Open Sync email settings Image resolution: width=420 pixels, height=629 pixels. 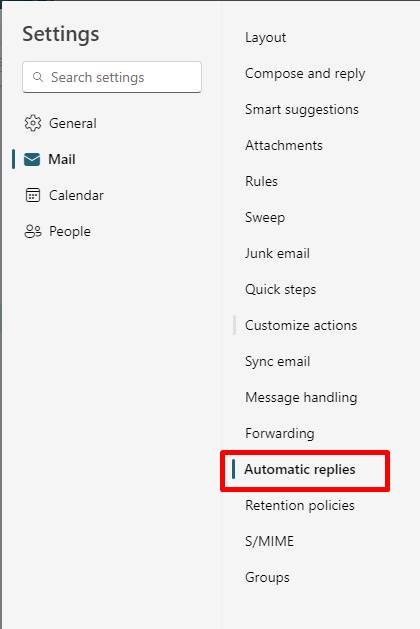(x=277, y=361)
